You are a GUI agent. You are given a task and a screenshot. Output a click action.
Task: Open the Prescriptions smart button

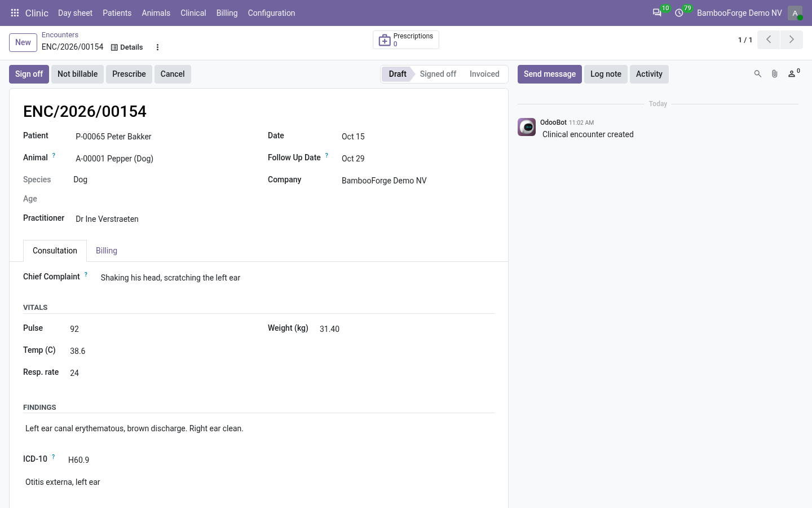tap(406, 40)
